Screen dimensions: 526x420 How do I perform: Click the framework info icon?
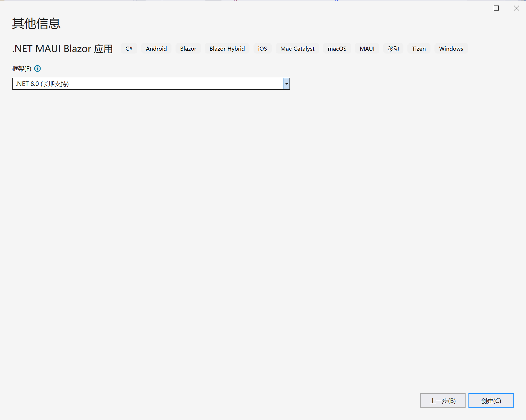pos(37,68)
